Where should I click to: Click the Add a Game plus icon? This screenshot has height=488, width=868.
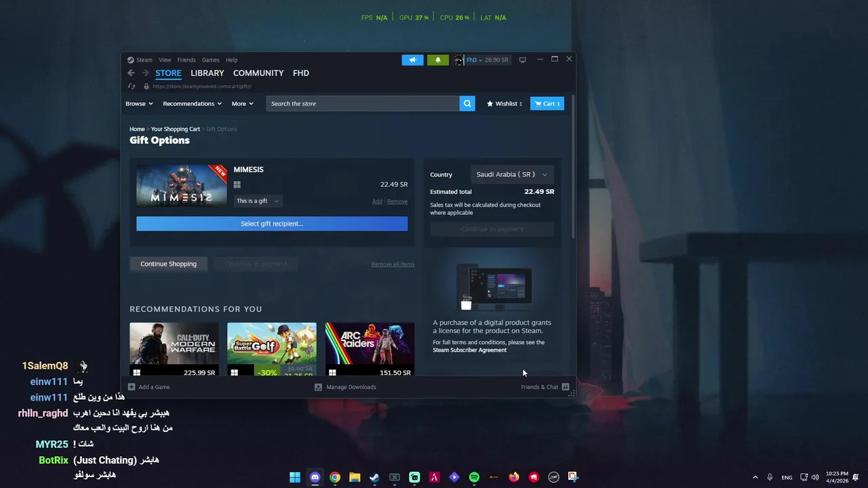click(x=132, y=387)
